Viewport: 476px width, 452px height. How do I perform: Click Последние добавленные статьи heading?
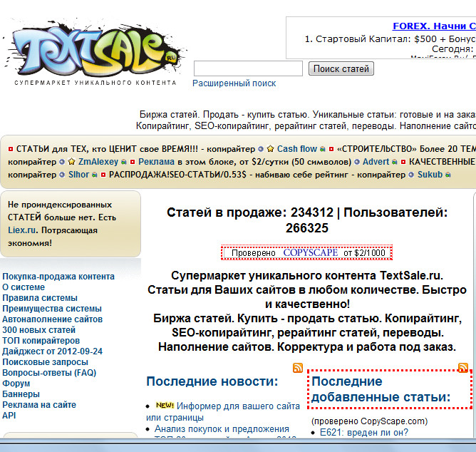(x=381, y=389)
